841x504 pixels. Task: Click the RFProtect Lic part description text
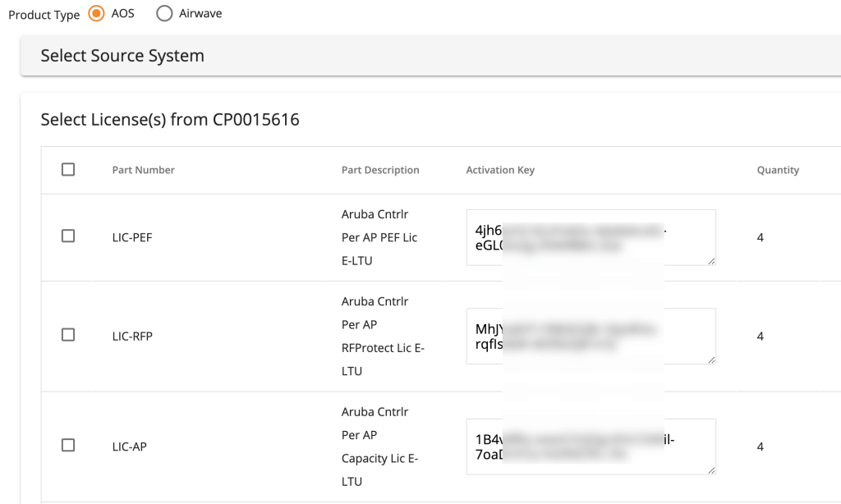(383, 348)
